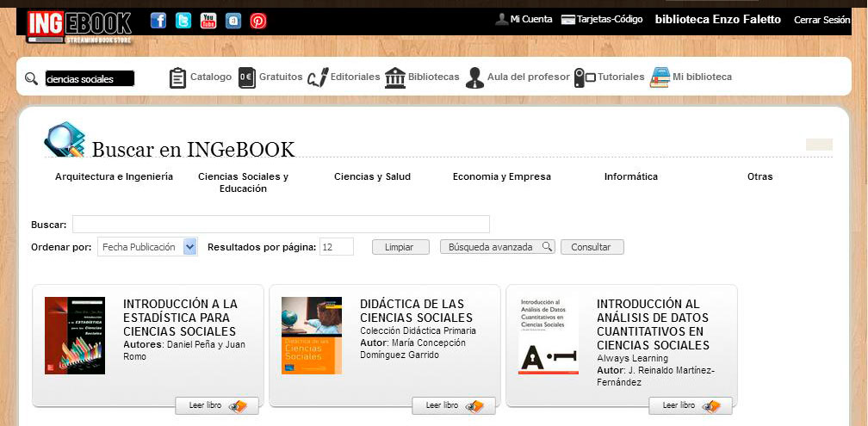Open the Tutoriales menu
Image resolution: width=868 pixels, height=426 pixels.
coord(621,77)
